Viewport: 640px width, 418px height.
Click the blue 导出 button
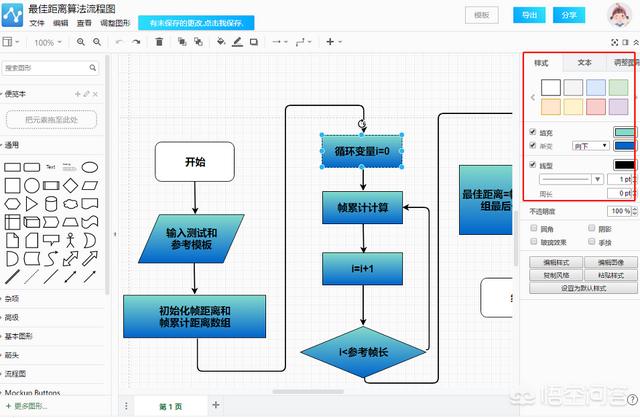click(529, 15)
